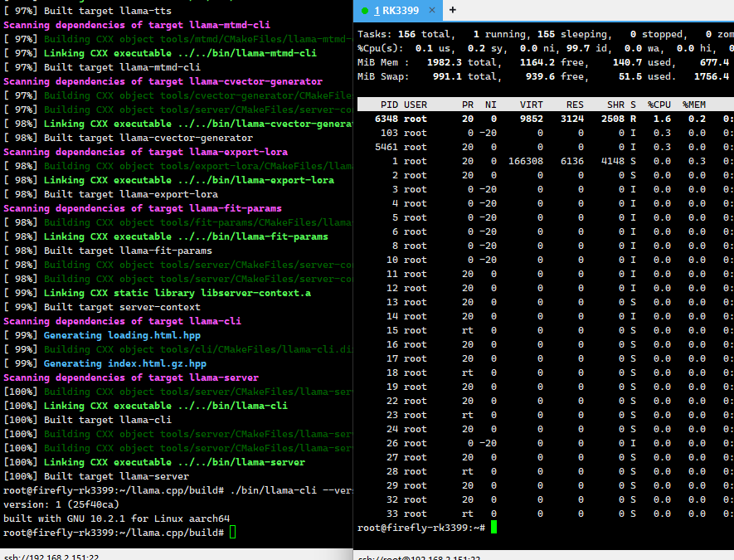Click 'Scanning dependencies of target llama-cvector-generator'
This screenshot has width=734, height=560.
(x=163, y=81)
